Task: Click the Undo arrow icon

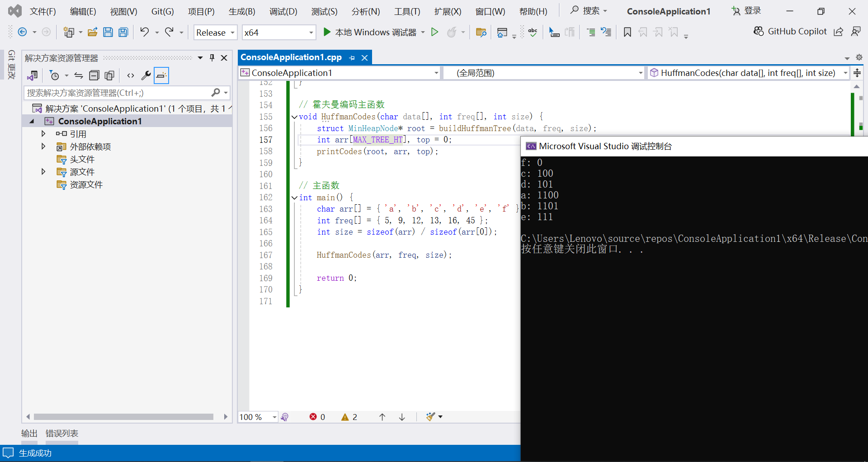Action: point(144,32)
